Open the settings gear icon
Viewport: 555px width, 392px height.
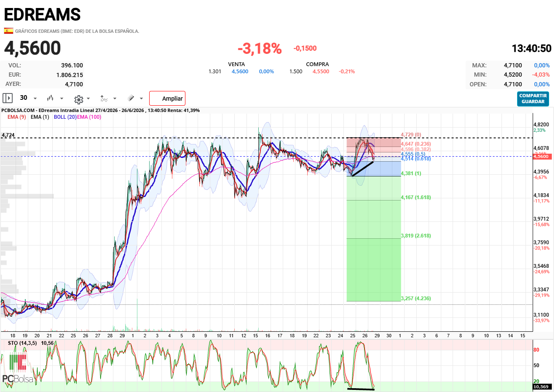tap(78, 99)
